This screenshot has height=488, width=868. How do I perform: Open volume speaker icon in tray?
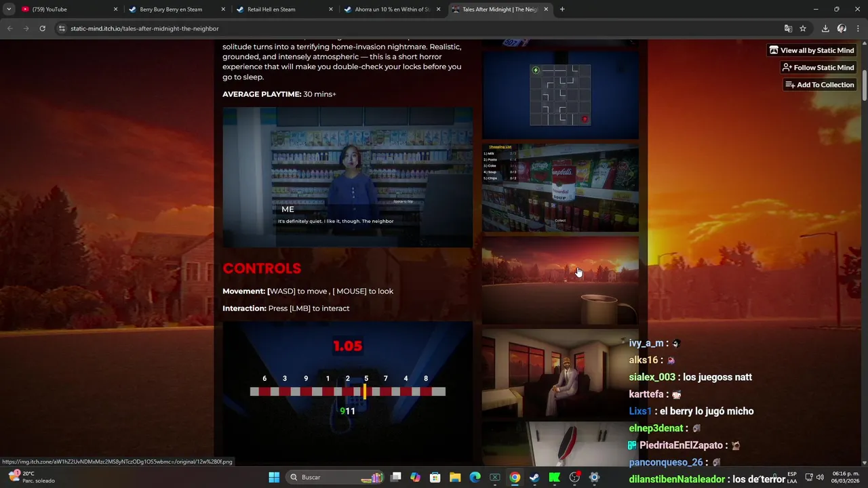(x=820, y=477)
